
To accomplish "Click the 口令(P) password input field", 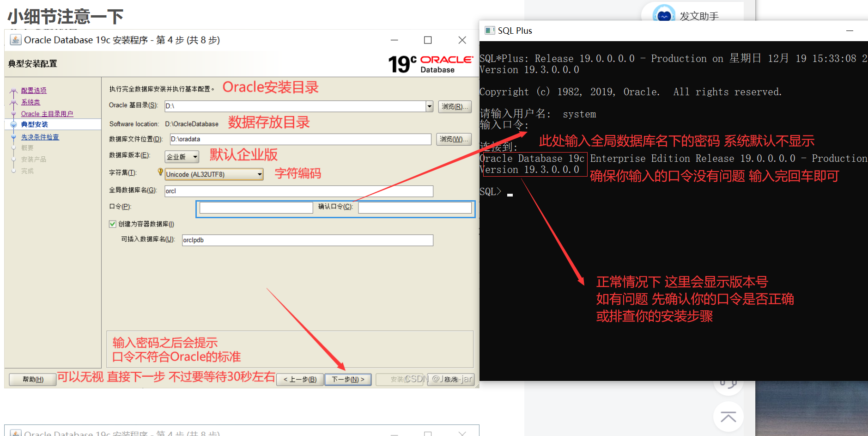I will (x=255, y=208).
